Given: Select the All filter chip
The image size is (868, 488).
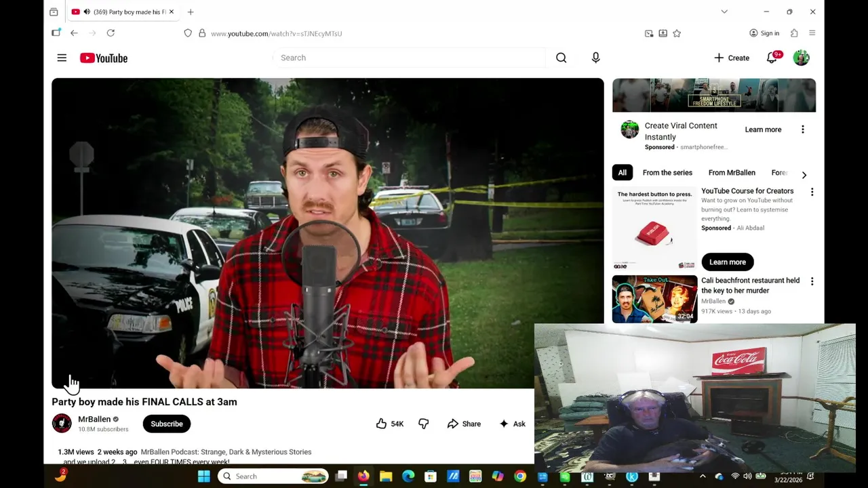Looking at the screenshot, I should 622,173.
